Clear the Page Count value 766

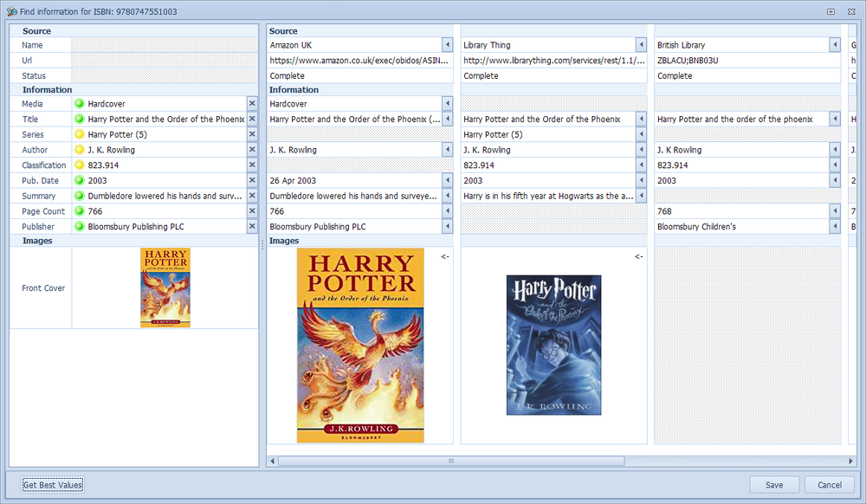[252, 211]
